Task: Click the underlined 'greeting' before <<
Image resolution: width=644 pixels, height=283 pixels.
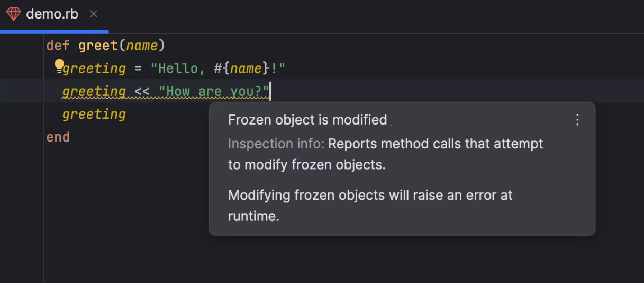Action: 94,91
